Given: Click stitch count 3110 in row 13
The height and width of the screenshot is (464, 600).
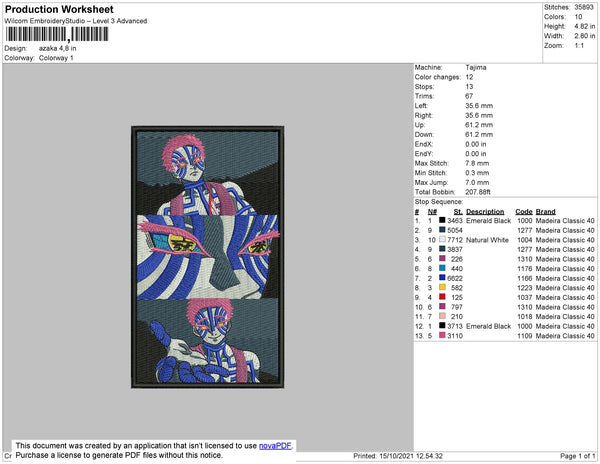Looking at the screenshot, I should pyautogui.click(x=455, y=336).
